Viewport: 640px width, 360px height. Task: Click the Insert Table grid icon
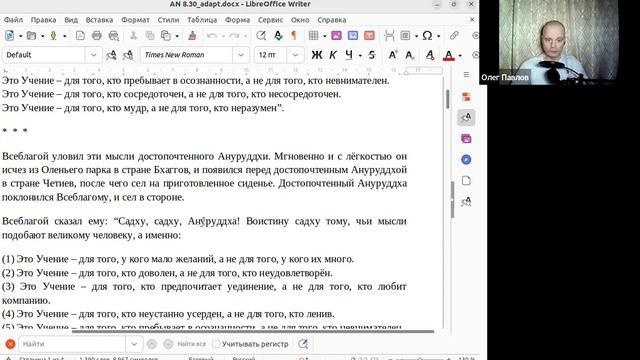[x=313, y=36]
